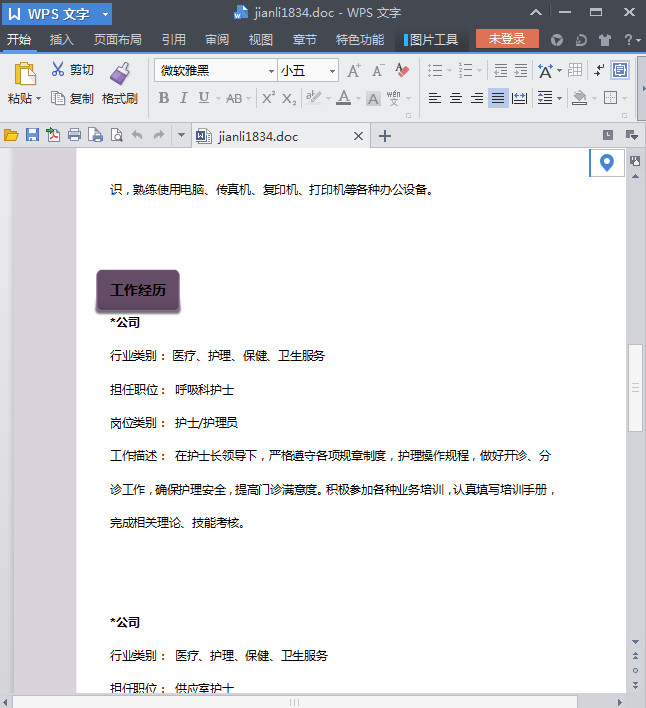The image size is (646, 708).
Task: Open the 审阅 ribbon tab
Action: tap(217, 40)
